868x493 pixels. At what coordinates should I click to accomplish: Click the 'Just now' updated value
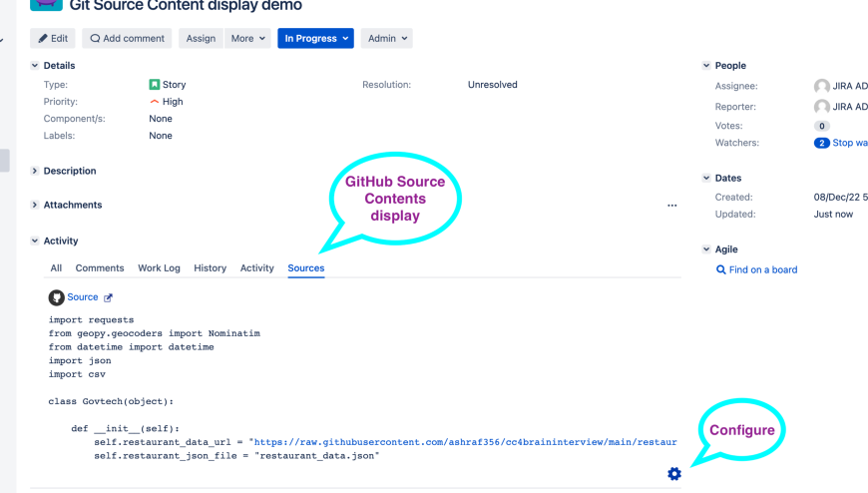(x=833, y=215)
